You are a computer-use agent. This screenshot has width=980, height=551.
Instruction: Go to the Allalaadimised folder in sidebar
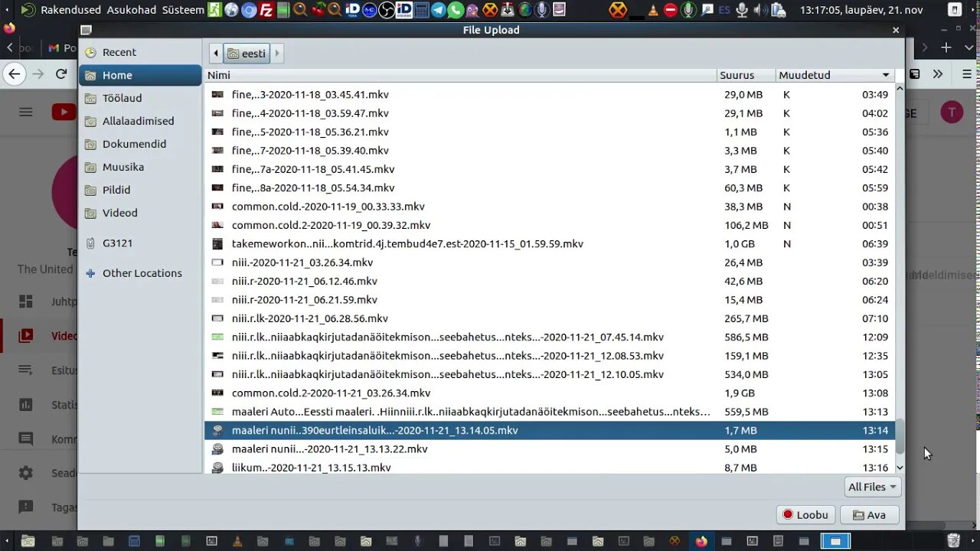click(140, 121)
